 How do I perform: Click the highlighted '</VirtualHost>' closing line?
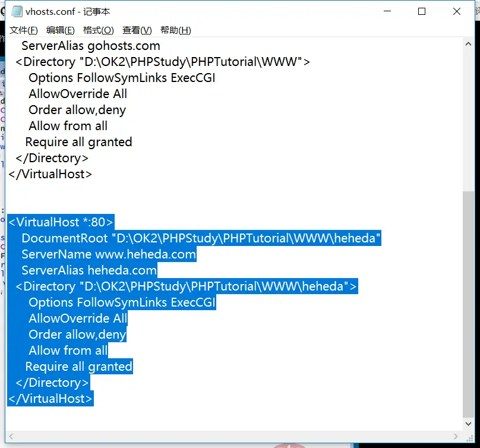point(50,399)
